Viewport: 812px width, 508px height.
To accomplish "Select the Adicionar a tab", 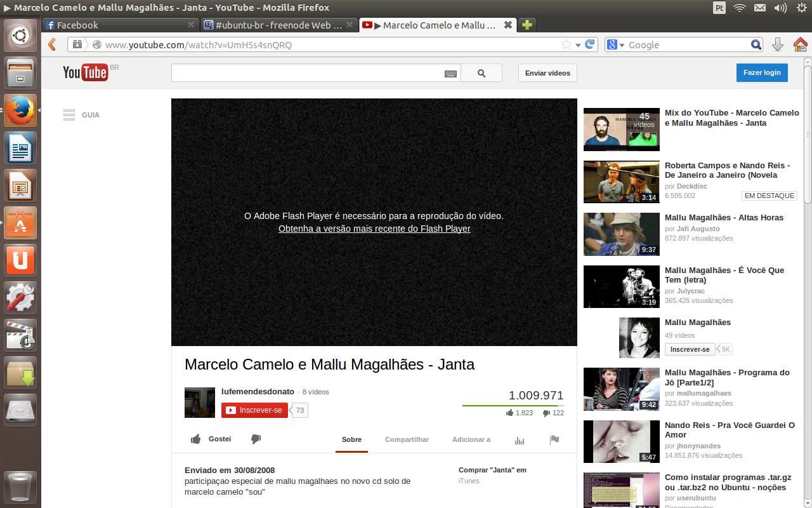I will [x=471, y=439].
